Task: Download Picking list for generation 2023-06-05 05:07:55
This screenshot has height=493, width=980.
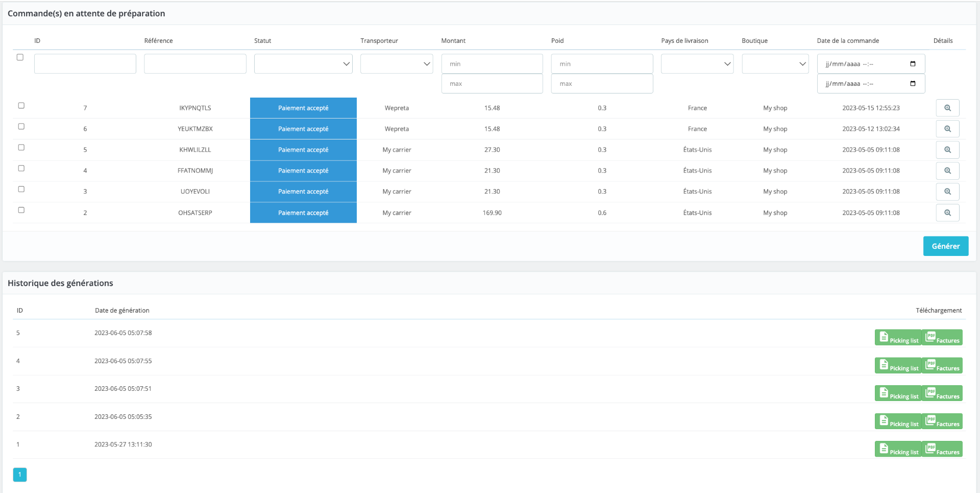Action: [898, 365]
